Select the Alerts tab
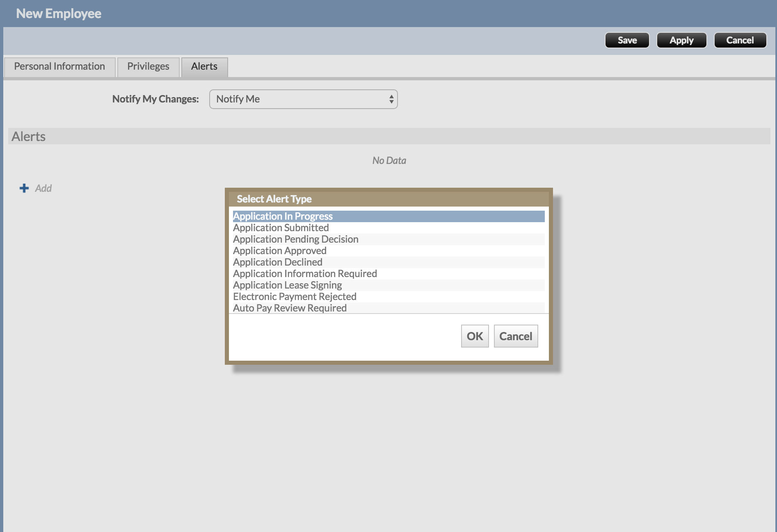 [x=204, y=66]
